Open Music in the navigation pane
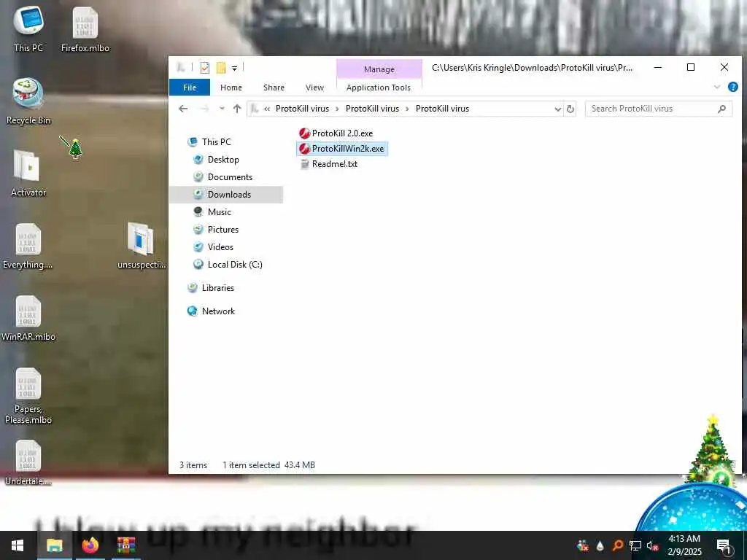This screenshot has width=747, height=560. coord(212,212)
